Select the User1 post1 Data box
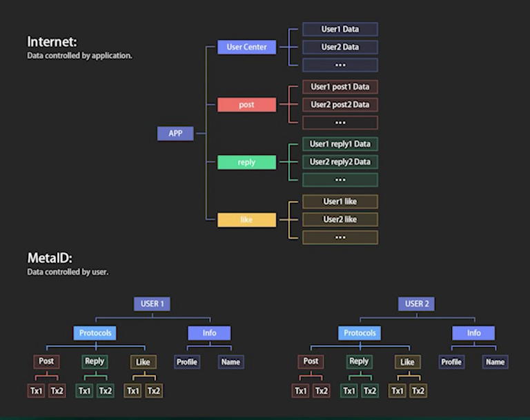This screenshot has height=420, width=530. coord(340,87)
